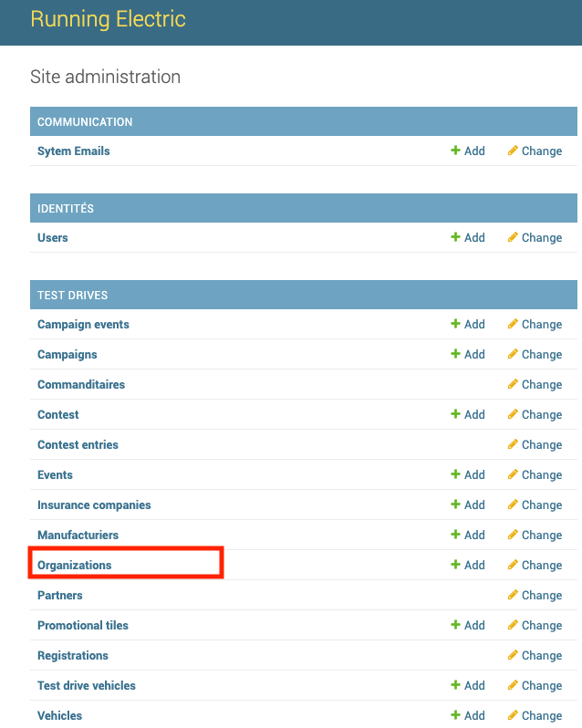Click the plus icon in the Campaign events row
Screen dimensions: 582x728
pos(455,324)
